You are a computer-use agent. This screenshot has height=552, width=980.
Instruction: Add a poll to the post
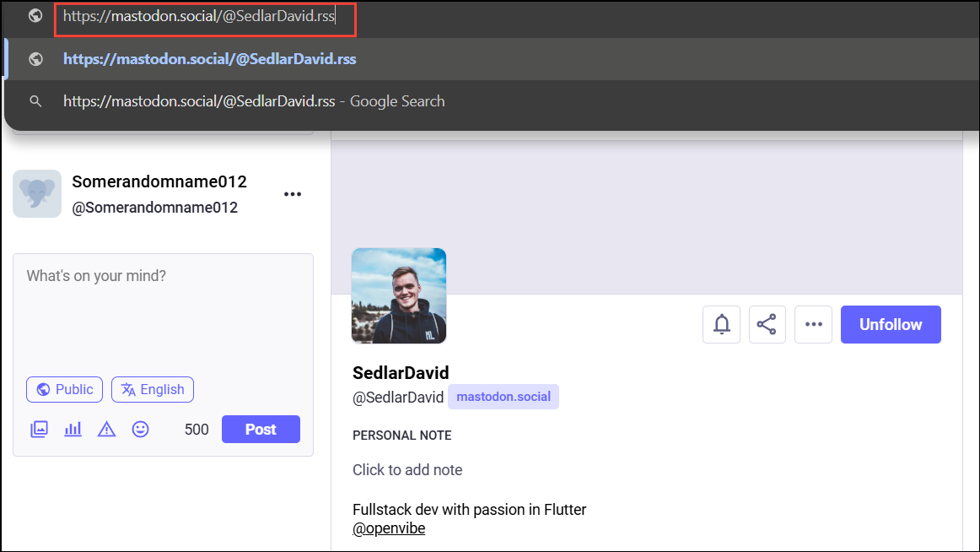pos(73,429)
